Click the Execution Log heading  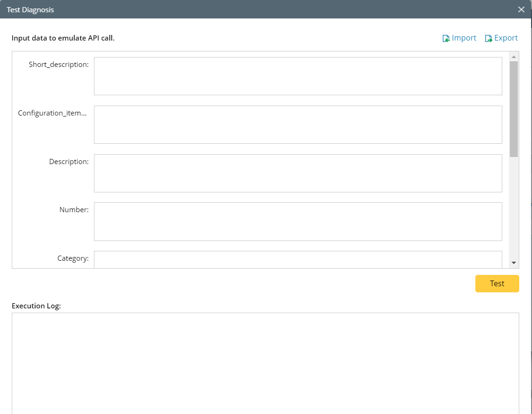point(36,306)
